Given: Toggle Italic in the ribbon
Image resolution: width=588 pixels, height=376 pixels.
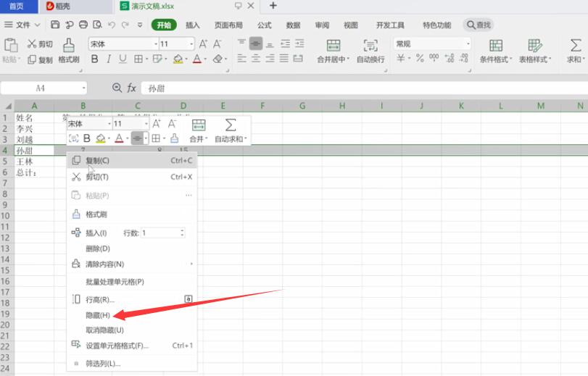Looking at the screenshot, I should tap(109, 59).
